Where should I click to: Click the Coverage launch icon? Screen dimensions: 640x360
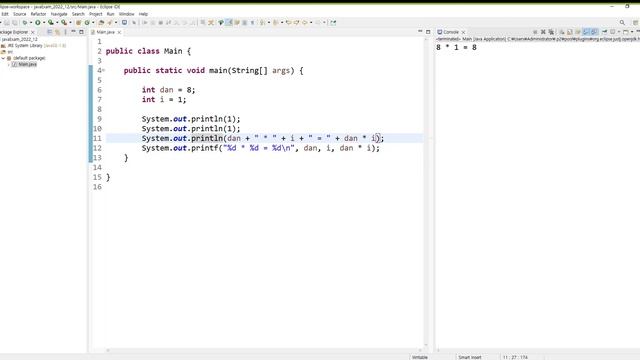[x=51, y=22]
